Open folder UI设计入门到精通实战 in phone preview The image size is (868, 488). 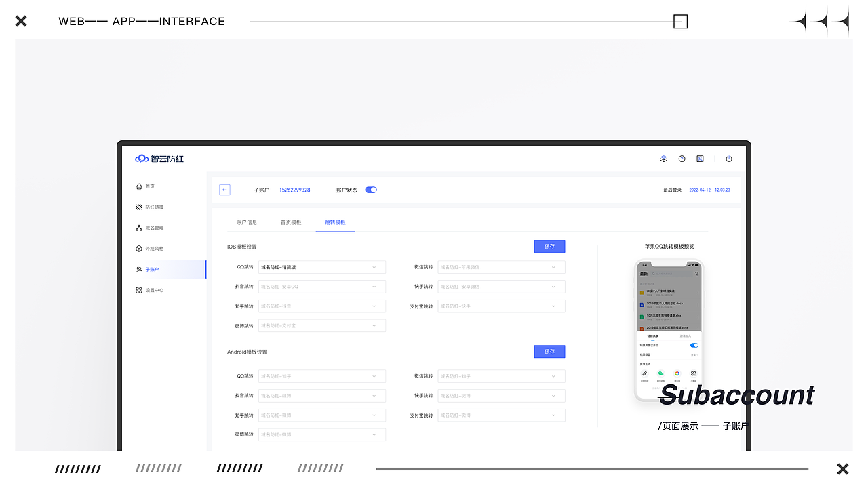click(669, 292)
